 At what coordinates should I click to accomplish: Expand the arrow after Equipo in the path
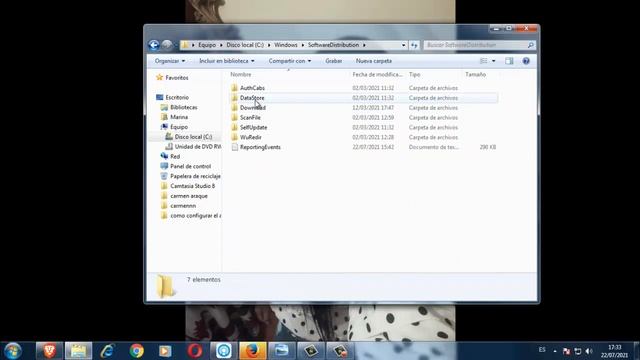click(221, 45)
